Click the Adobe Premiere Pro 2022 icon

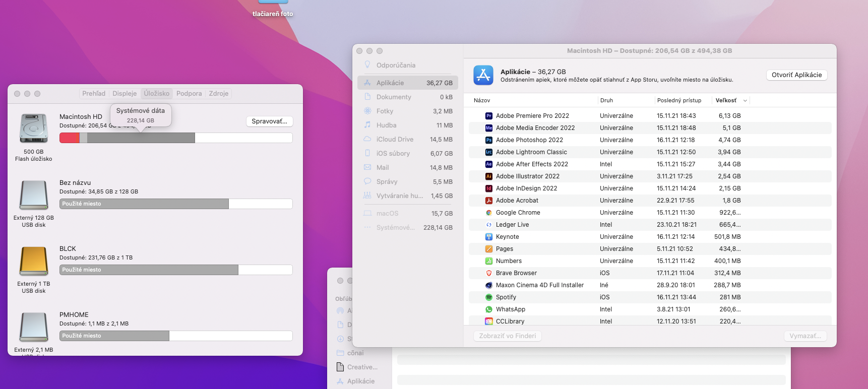[488, 116]
